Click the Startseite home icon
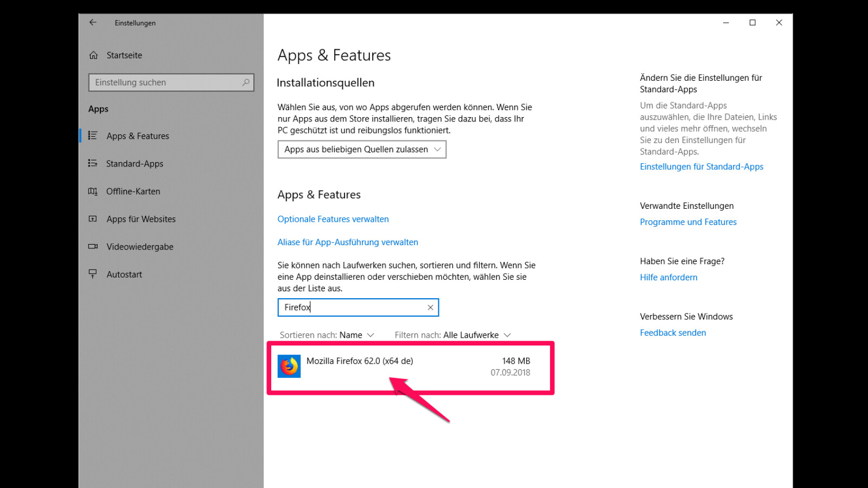The image size is (868, 488). click(93, 55)
